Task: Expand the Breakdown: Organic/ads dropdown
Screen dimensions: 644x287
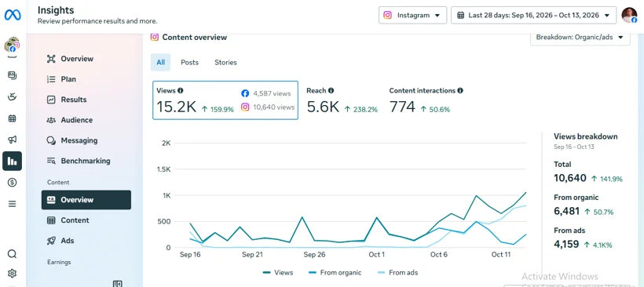Action: coord(580,38)
